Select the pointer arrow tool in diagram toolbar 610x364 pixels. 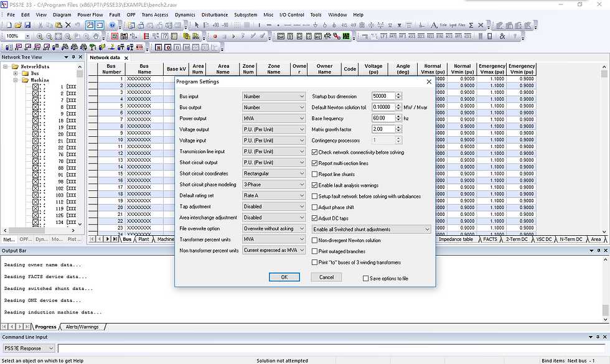click(x=197, y=26)
